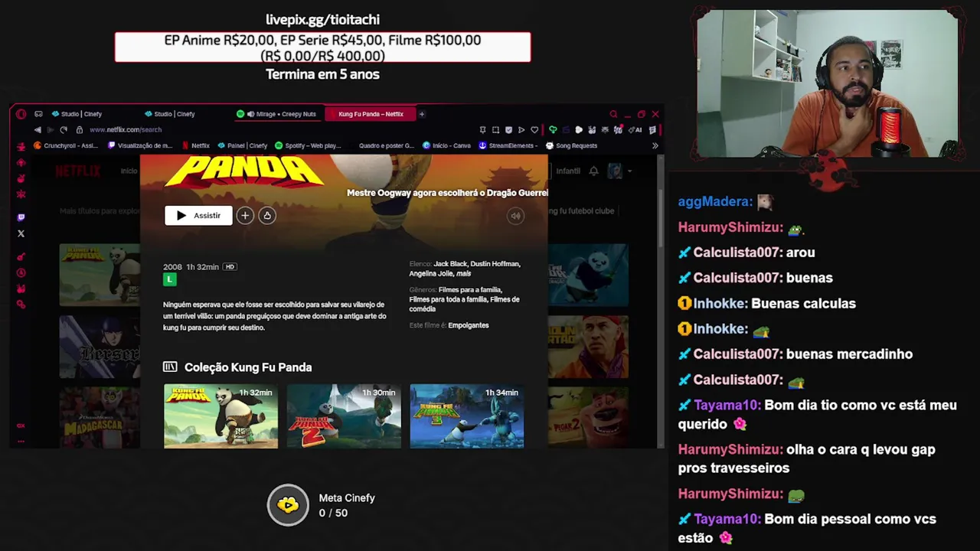Open Spotify – Web player bookmark
Viewport: 980px width, 551px height.
[x=308, y=145]
